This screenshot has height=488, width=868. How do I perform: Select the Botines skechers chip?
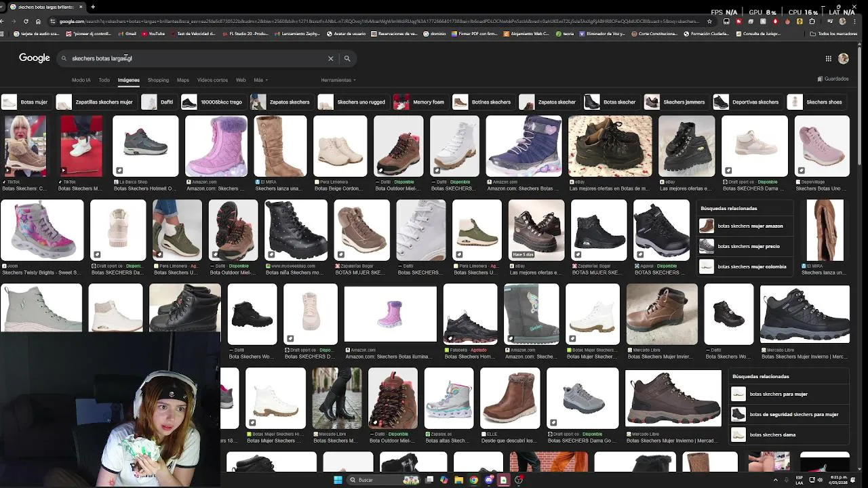click(x=482, y=102)
